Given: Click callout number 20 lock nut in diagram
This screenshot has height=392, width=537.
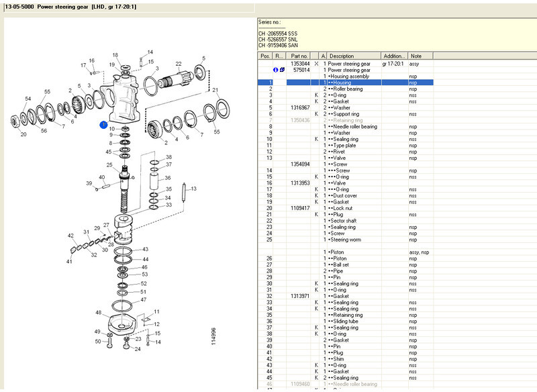Looking at the screenshot, I should (x=23, y=134).
